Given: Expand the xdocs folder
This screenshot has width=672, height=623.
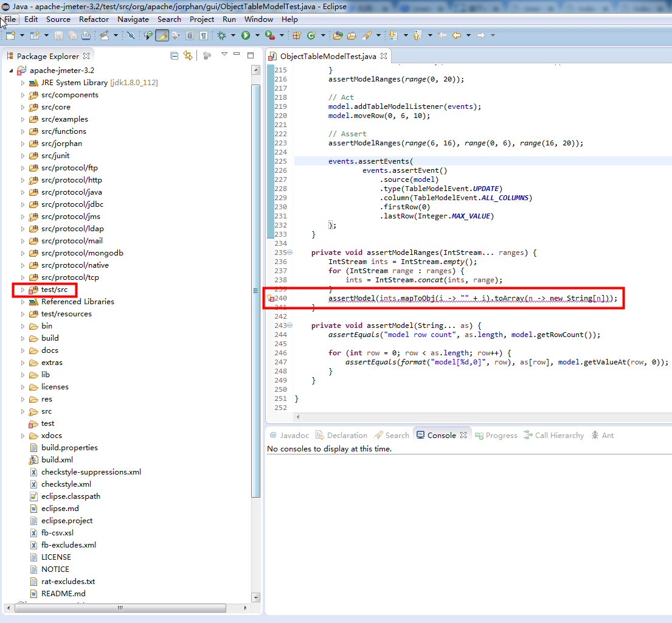Looking at the screenshot, I should click(23, 436).
